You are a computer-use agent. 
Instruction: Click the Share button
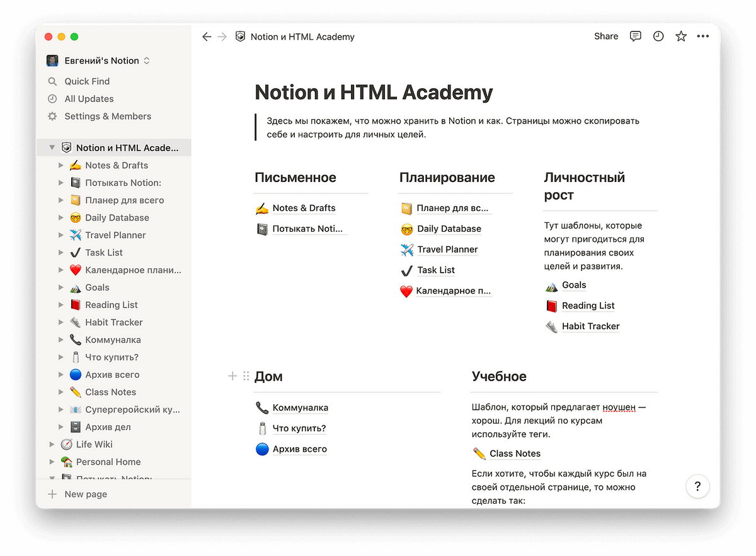606,37
